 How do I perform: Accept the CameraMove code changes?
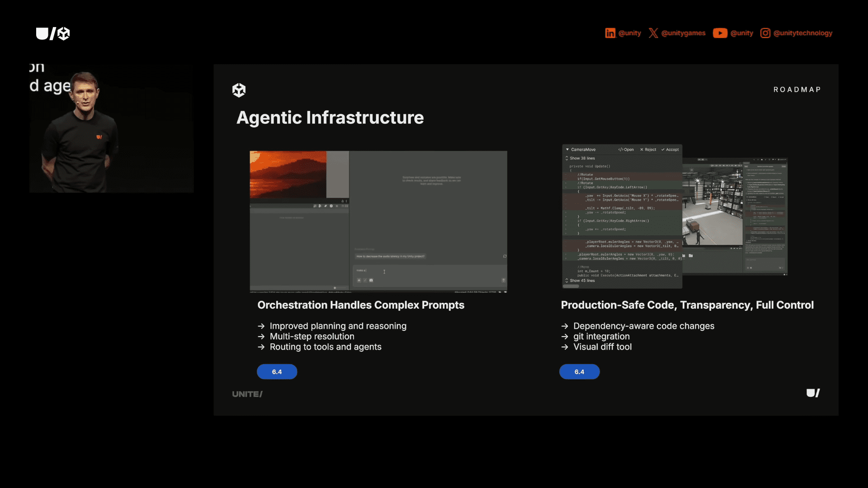click(670, 150)
